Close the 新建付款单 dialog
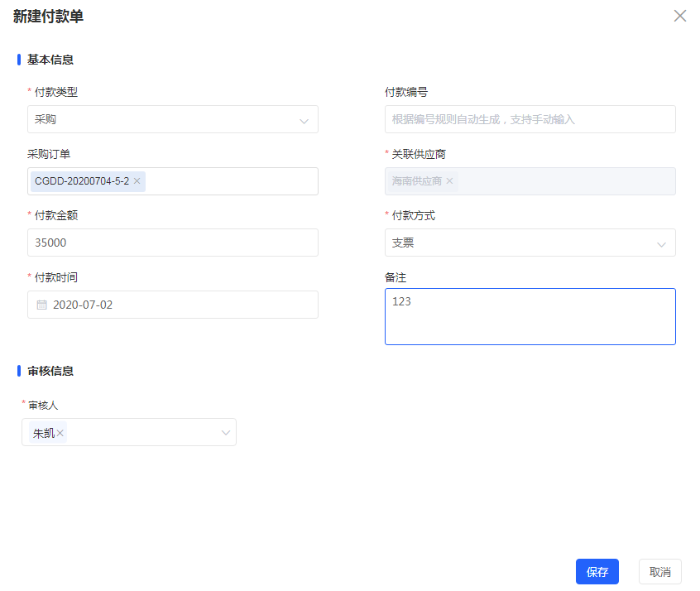Image resolution: width=700 pixels, height=591 pixels. pyautogui.click(x=679, y=16)
